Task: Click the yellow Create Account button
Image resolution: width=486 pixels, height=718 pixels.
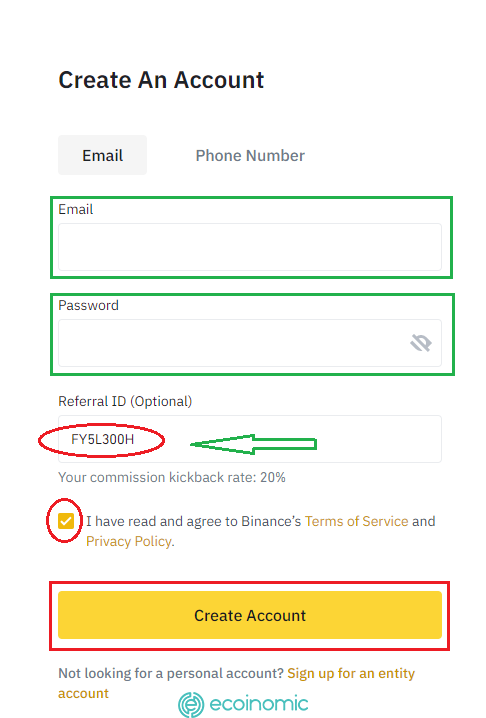Action: (x=250, y=615)
